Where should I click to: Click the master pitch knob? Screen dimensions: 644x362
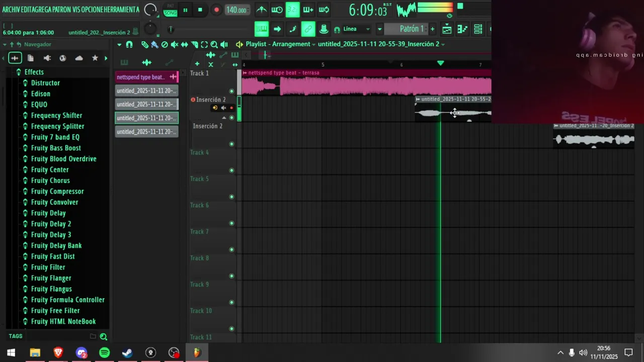150,29
